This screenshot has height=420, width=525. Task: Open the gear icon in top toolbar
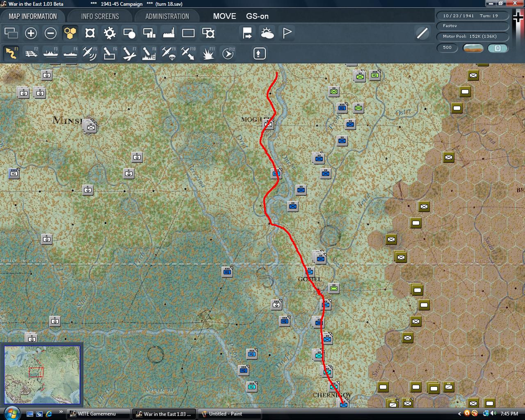coord(110,33)
